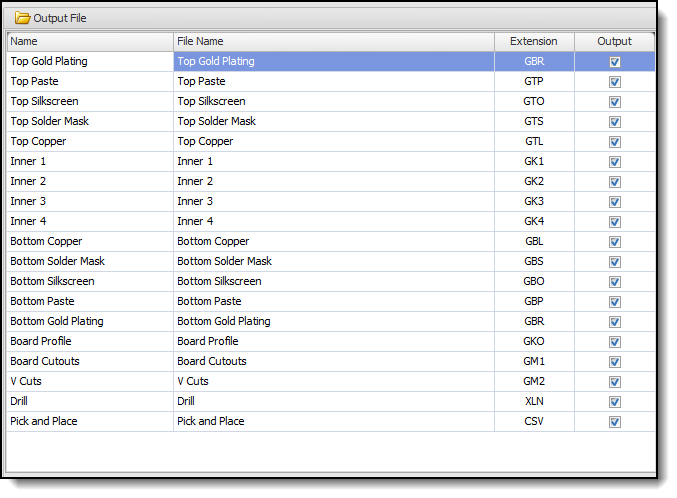
Task: Click the GM1 extension cell
Action: click(x=534, y=362)
